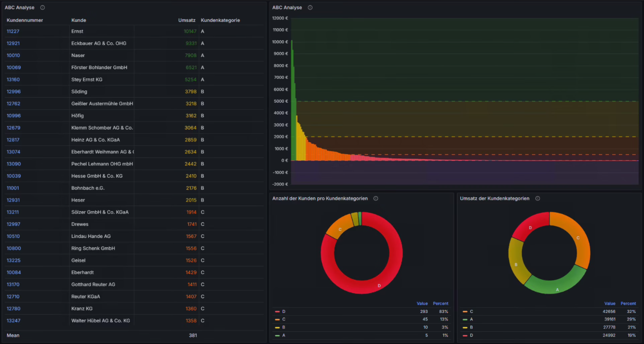Sort revenue legend by Percent header
This screenshot has height=344, width=644.
[628, 303]
